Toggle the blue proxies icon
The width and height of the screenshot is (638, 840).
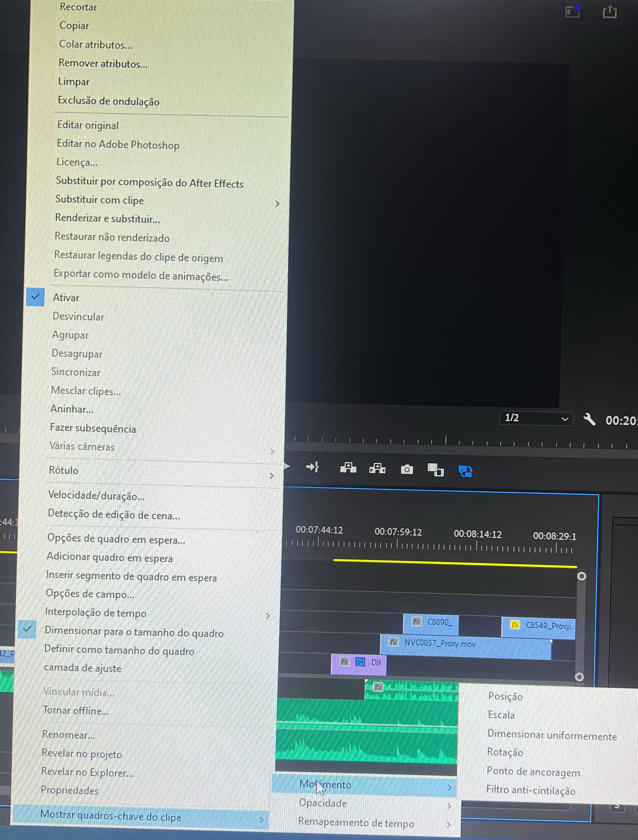pos(465,471)
